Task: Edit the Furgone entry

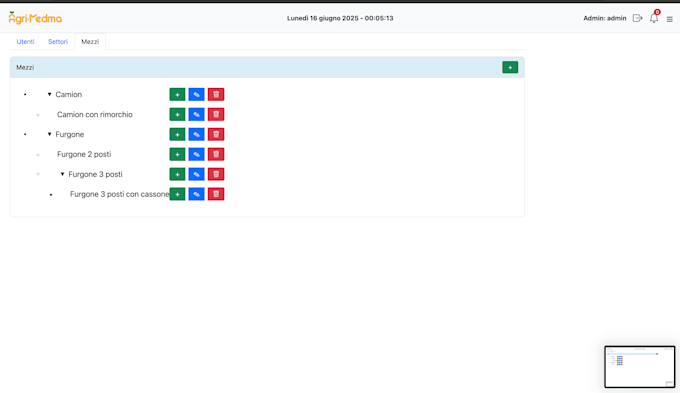Action: coord(196,134)
